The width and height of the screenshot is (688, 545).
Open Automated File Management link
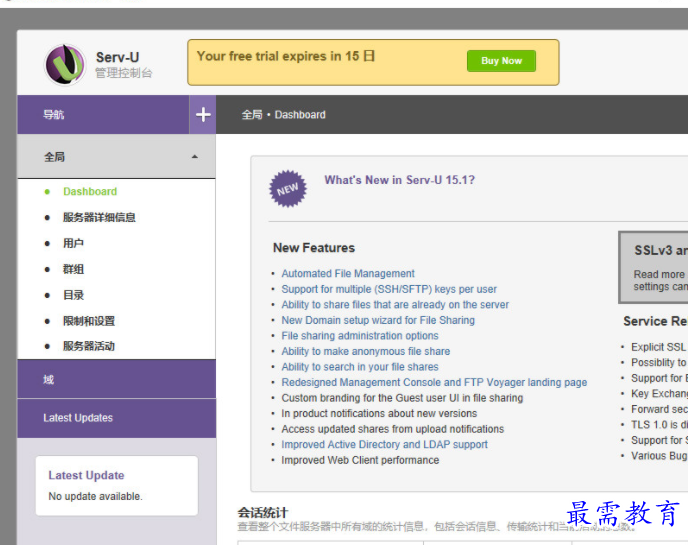click(348, 273)
